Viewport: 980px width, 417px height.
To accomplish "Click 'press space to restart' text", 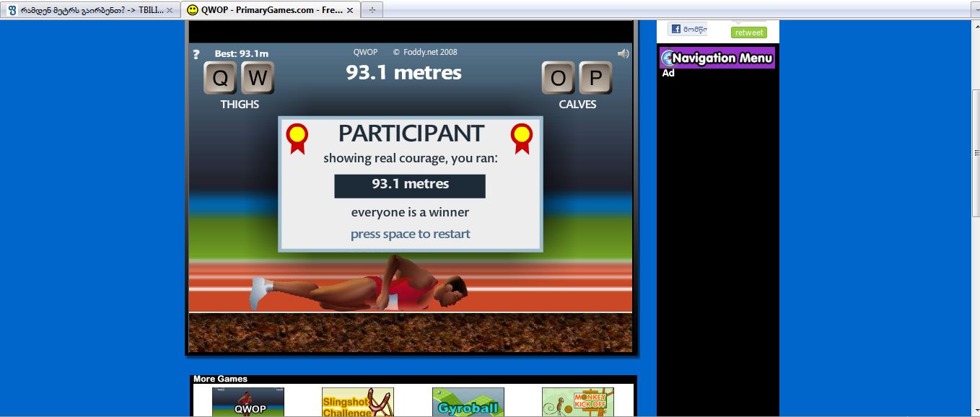I will 410,234.
